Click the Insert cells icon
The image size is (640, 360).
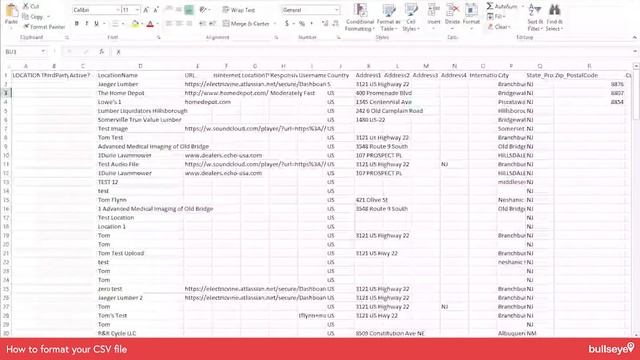click(x=433, y=10)
